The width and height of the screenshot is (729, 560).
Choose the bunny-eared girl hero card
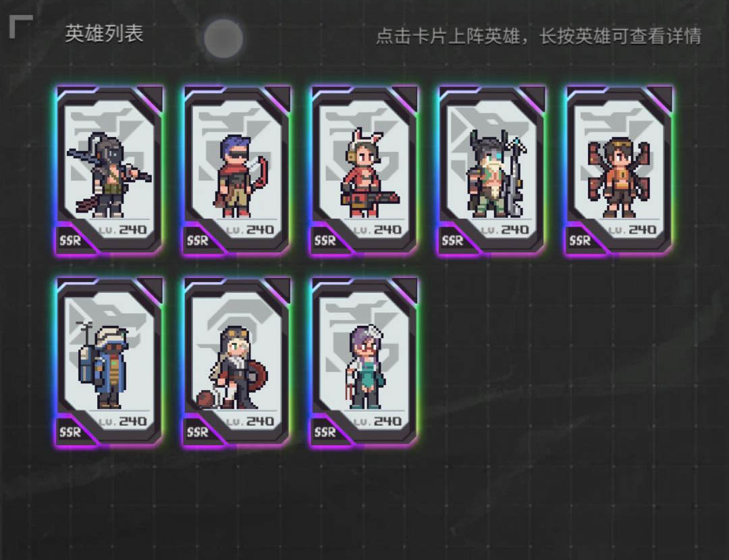tap(364, 170)
